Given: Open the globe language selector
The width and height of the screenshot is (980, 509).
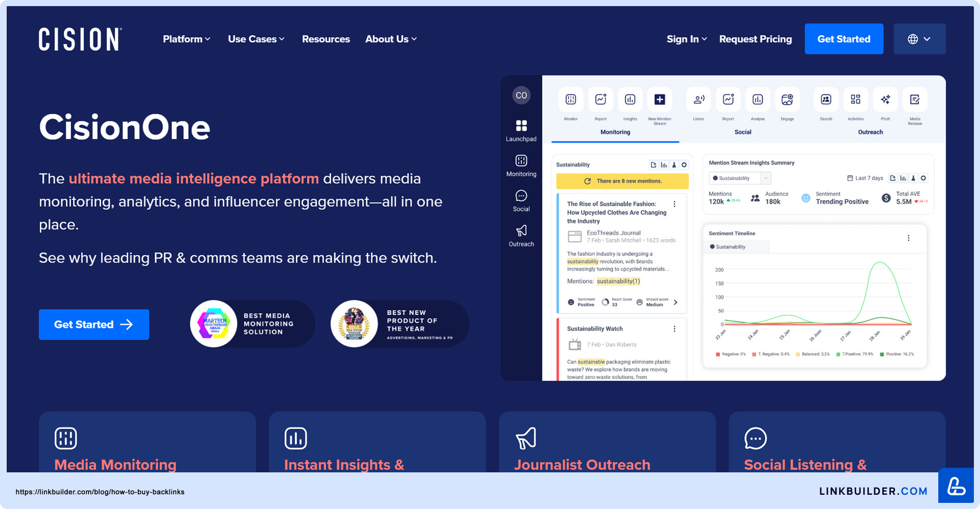Looking at the screenshot, I should [919, 39].
